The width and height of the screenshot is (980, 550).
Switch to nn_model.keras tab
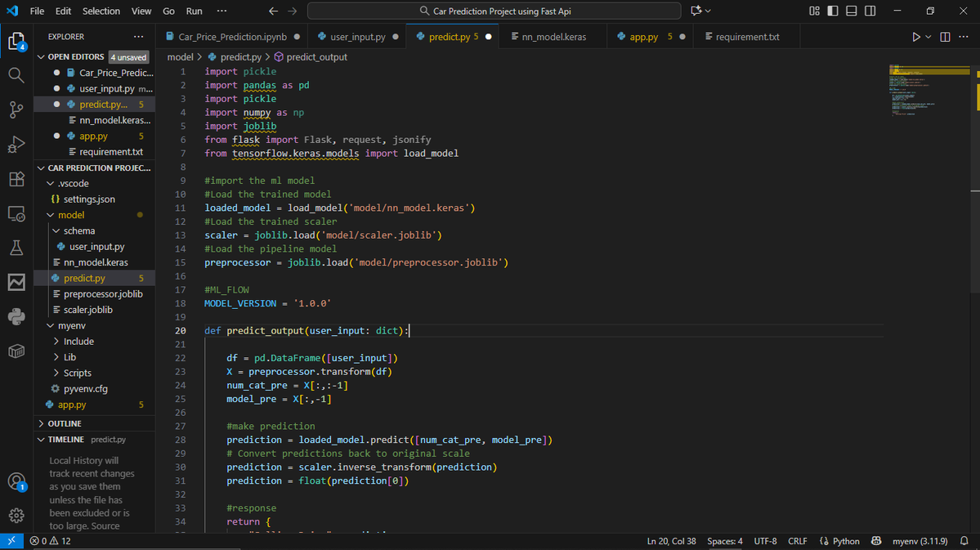553,37
